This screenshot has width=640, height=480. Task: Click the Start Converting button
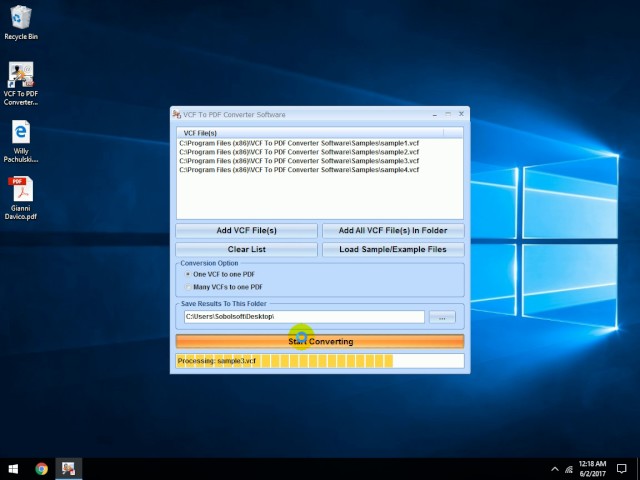pos(320,341)
